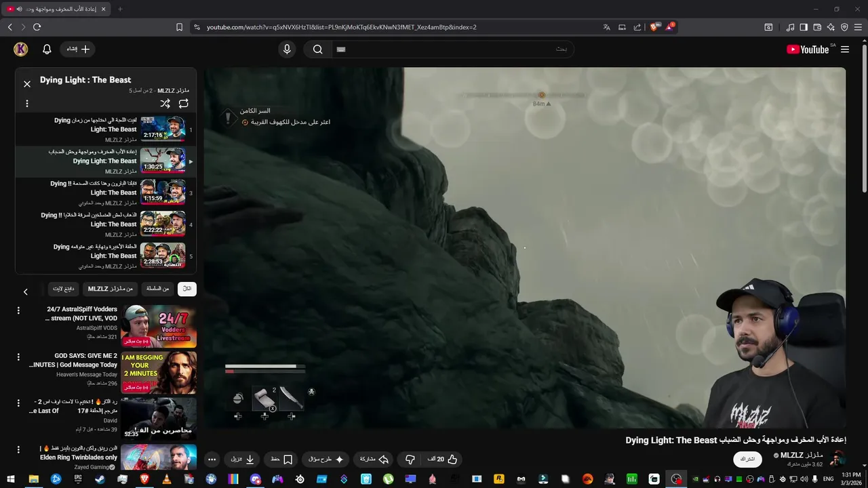Select the 'من السلسلة' filter chip
Viewport: 868px width, 488px height.
point(157,289)
